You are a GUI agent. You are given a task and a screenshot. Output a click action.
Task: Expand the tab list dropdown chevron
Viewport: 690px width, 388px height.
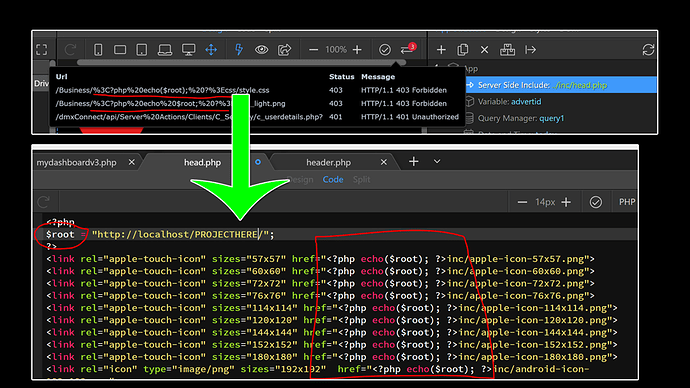(x=437, y=161)
